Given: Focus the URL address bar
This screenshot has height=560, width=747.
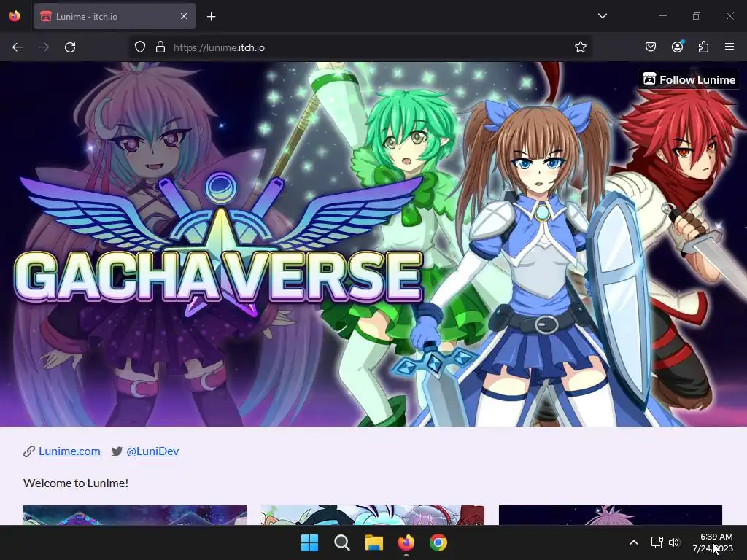Looking at the screenshot, I should tap(360, 47).
